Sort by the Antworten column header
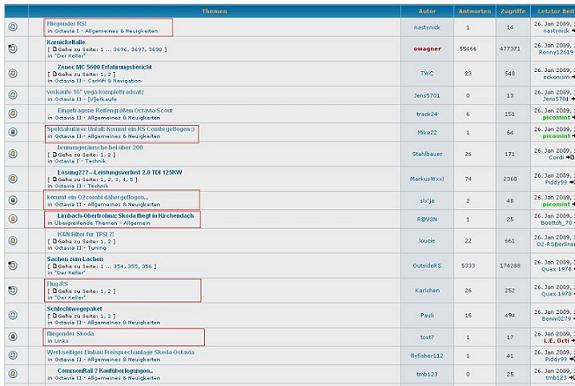575x386 pixels. [x=475, y=11]
